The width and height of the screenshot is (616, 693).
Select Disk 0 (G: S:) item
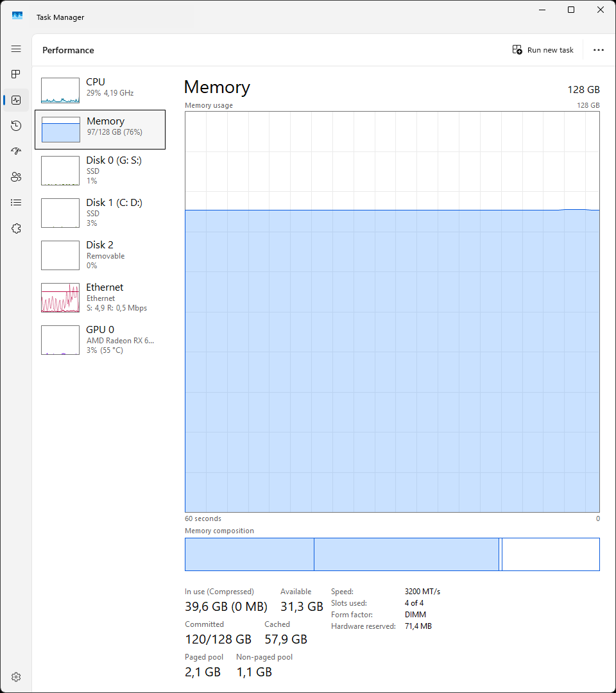coord(100,170)
